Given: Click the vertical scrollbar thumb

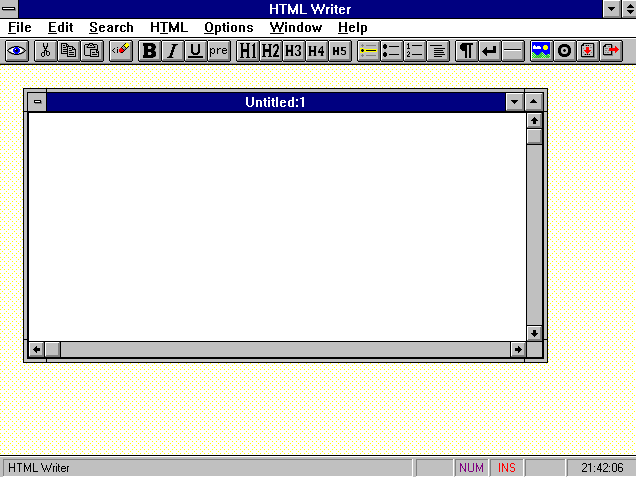Looking at the screenshot, I should tap(534, 136).
